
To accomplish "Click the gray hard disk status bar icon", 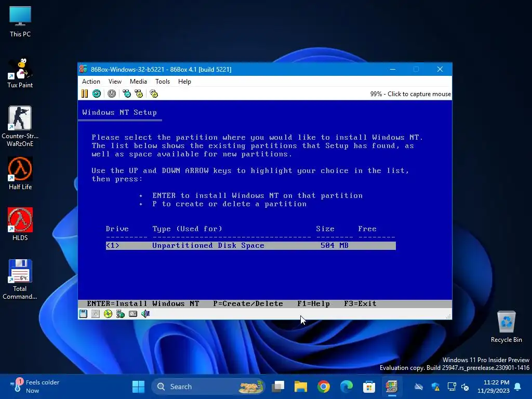I will (133, 314).
